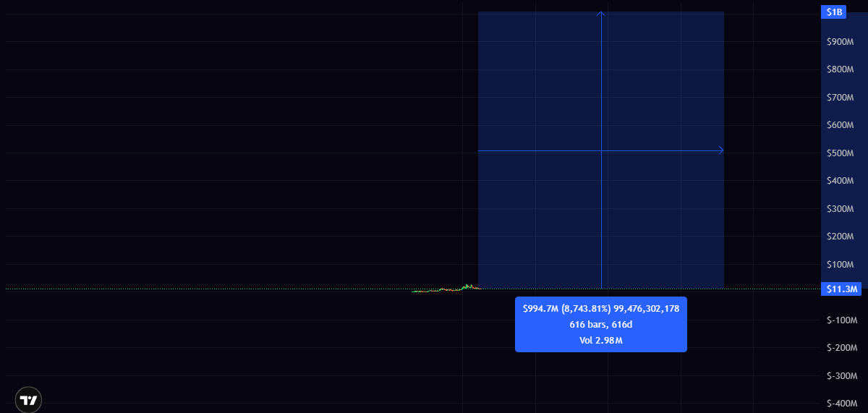Select the $-100M label on the price axis

point(842,320)
